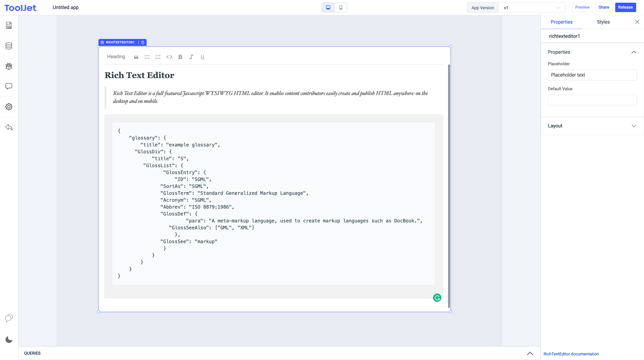Switch to mobile layout view
Image resolution: width=644 pixels, height=360 pixels.
pyautogui.click(x=341, y=7)
